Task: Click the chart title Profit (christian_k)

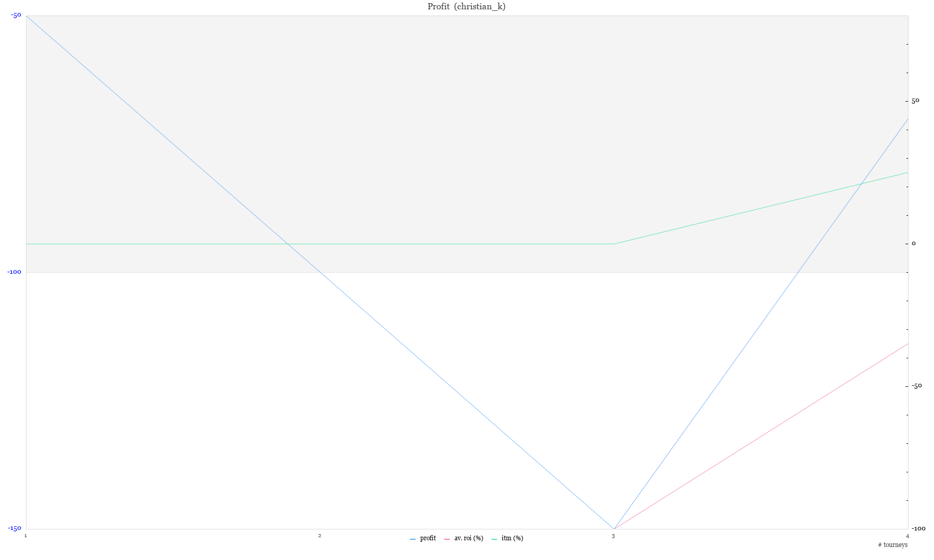Action: [466, 7]
